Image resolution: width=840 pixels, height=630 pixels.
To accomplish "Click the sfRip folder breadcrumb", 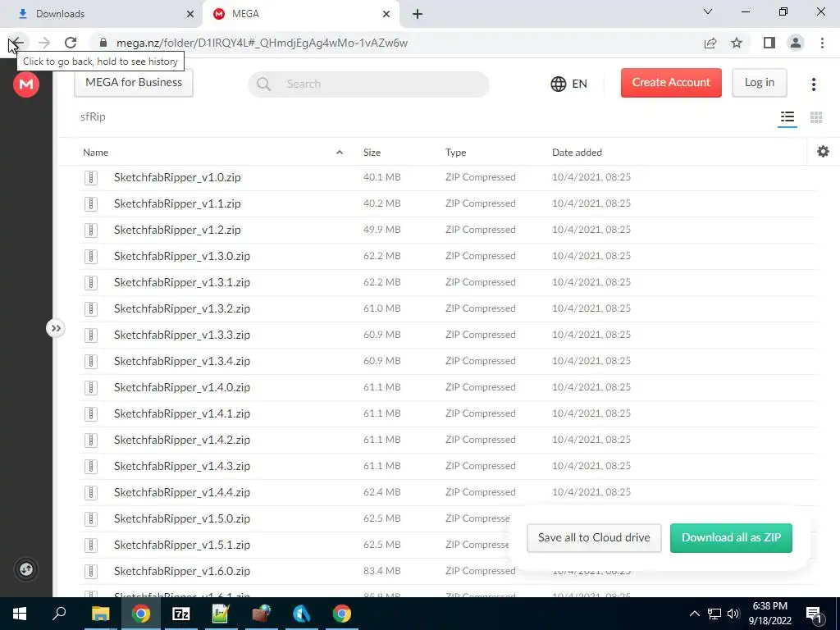I will click(x=93, y=116).
